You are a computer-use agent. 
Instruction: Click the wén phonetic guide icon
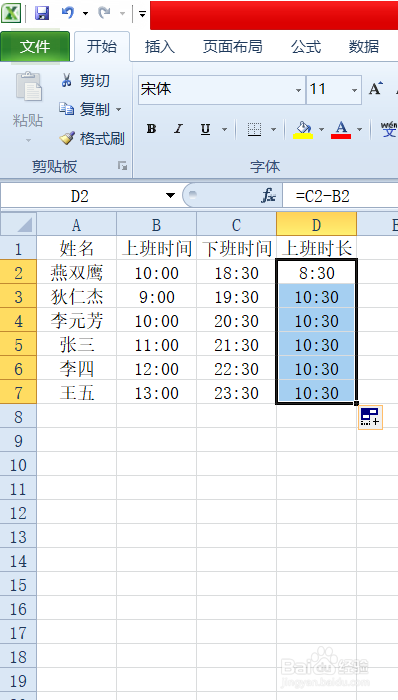(x=389, y=129)
